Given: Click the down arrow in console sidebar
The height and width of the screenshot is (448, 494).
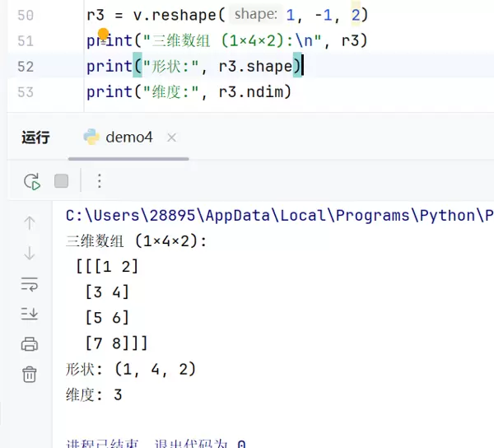Looking at the screenshot, I should (x=30, y=253).
